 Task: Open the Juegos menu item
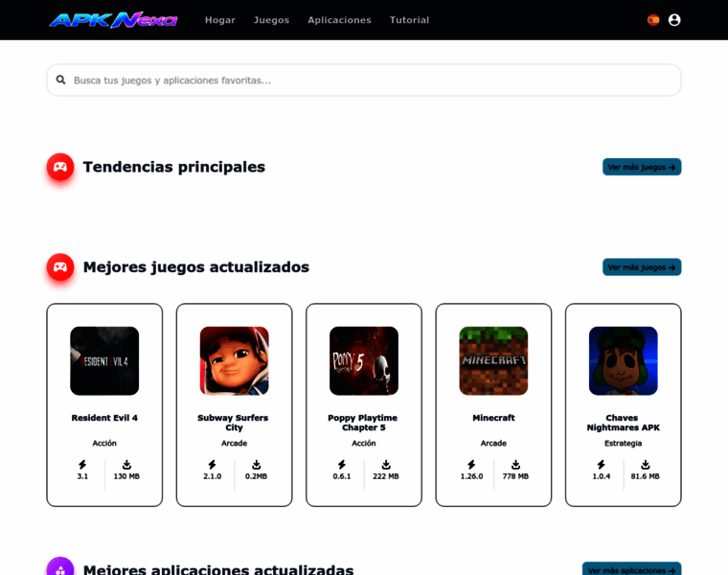tap(272, 20)
